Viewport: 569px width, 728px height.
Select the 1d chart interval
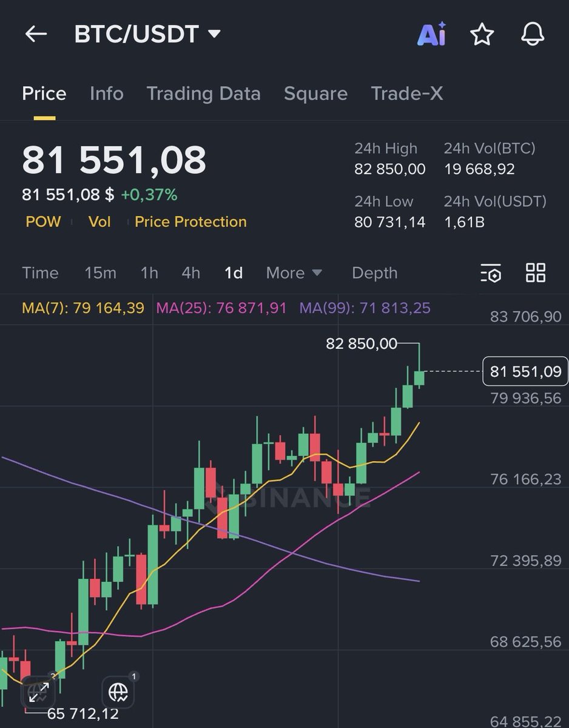point(234,273)
